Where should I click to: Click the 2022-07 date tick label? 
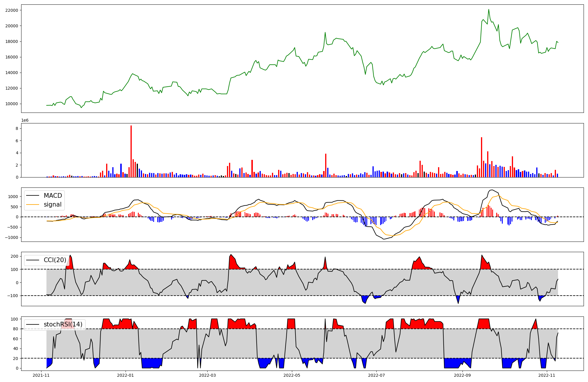pyautogui.click(x=377, y=375)
